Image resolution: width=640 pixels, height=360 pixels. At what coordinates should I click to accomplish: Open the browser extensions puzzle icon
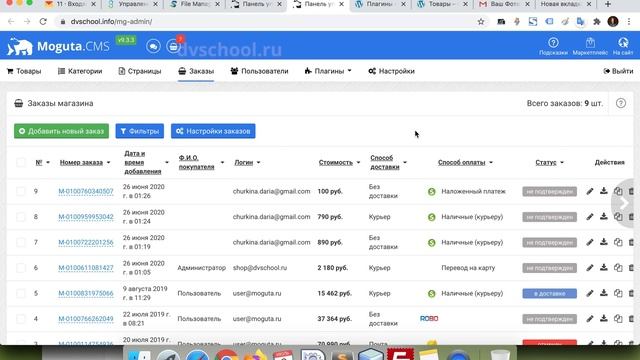[x=597, y=22]
